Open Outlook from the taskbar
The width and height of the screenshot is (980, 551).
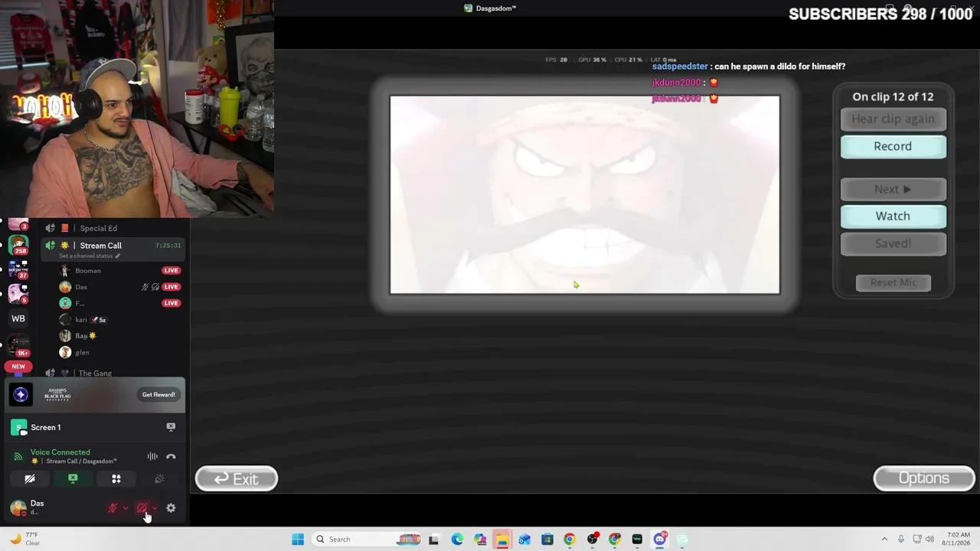[524, 540]
